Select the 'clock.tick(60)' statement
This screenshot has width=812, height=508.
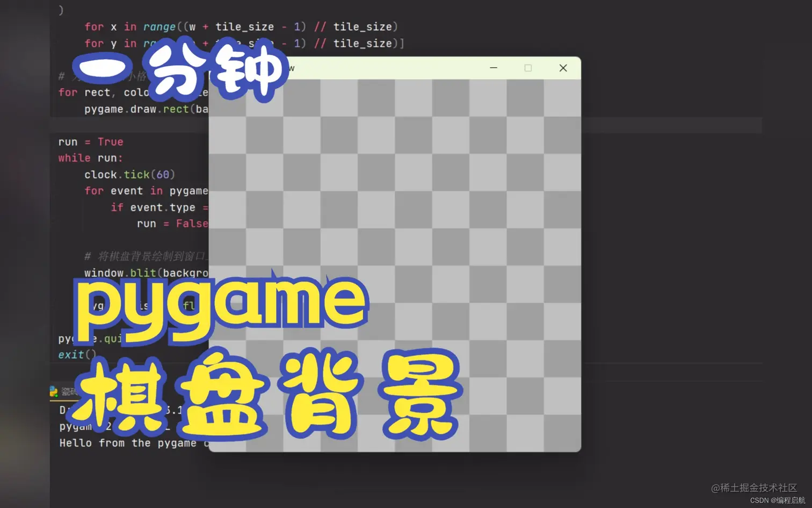coord(129,174)
